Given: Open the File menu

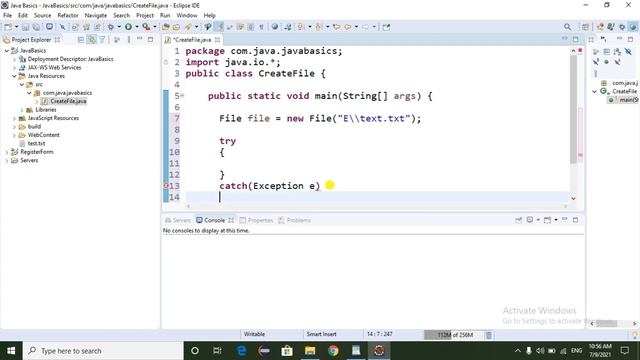Looking at the screenshot, I should pos(7,16).
